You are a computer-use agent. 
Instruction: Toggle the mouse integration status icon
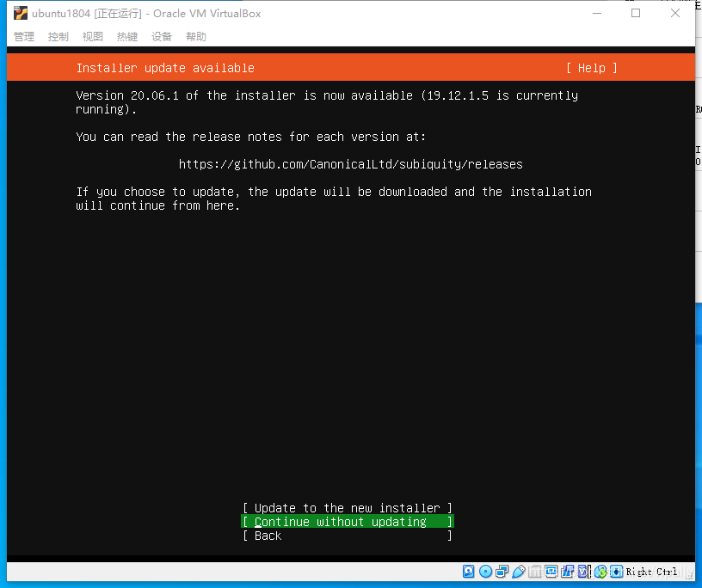(600, 572)
